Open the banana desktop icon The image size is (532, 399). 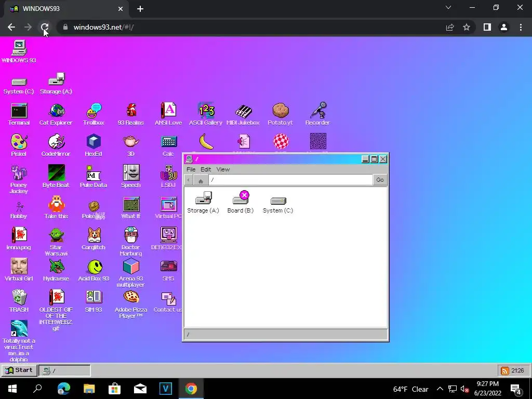tap(206, 141)
